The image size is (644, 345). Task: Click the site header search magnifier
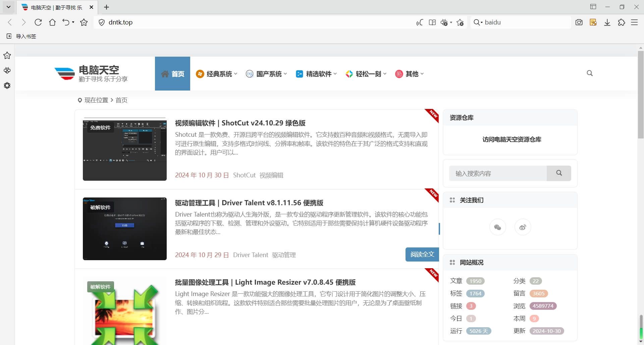590,73
